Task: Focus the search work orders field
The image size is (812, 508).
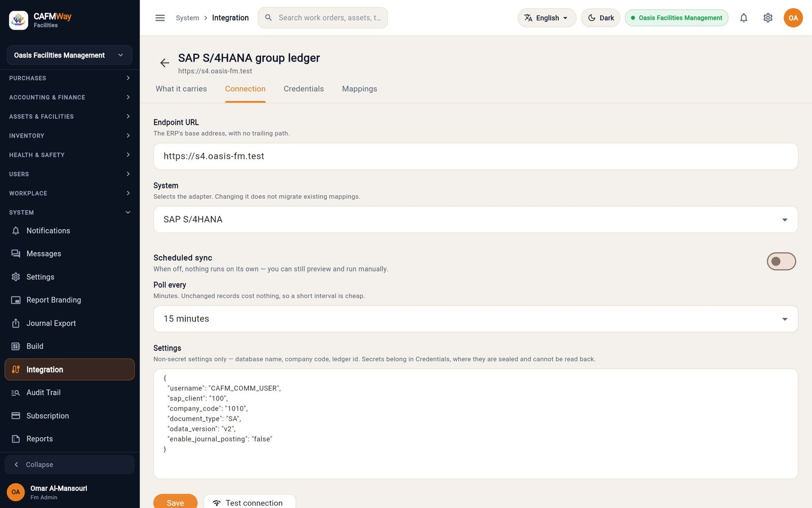Action: click(x=323, y=18)
